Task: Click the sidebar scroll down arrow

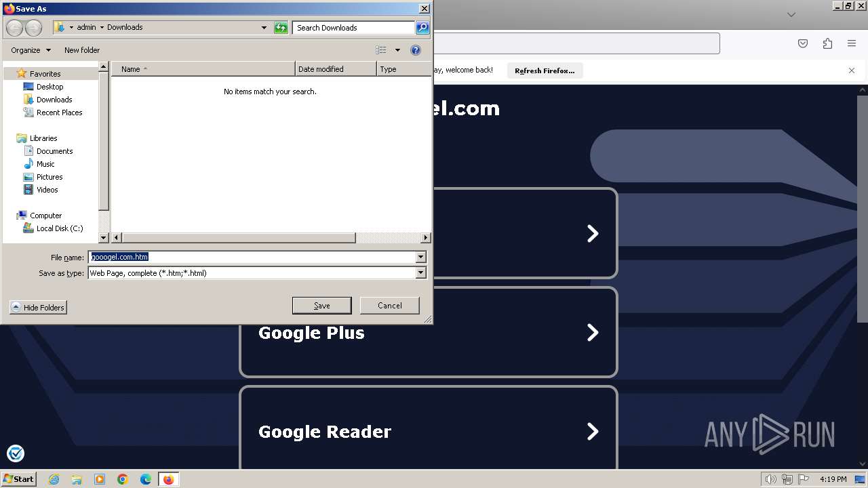Action: pos(104,238)
